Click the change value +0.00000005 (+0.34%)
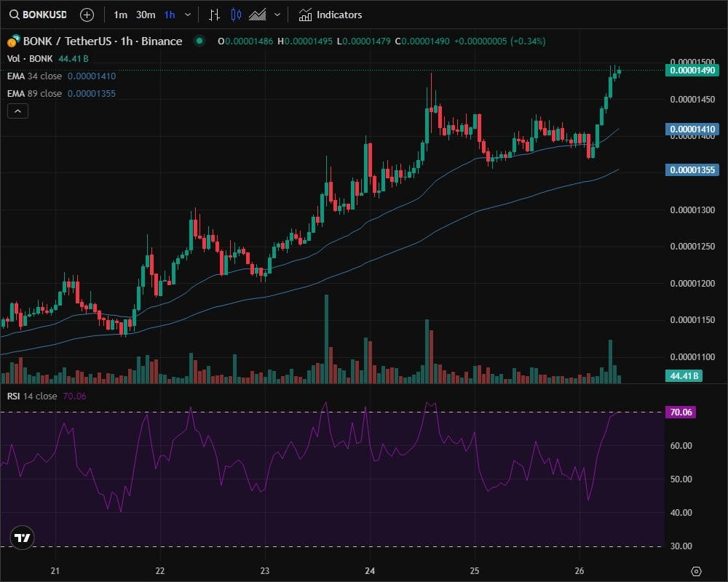Viewport: 728px width, 582px height. pyautogui.click(x=499, y=41)
